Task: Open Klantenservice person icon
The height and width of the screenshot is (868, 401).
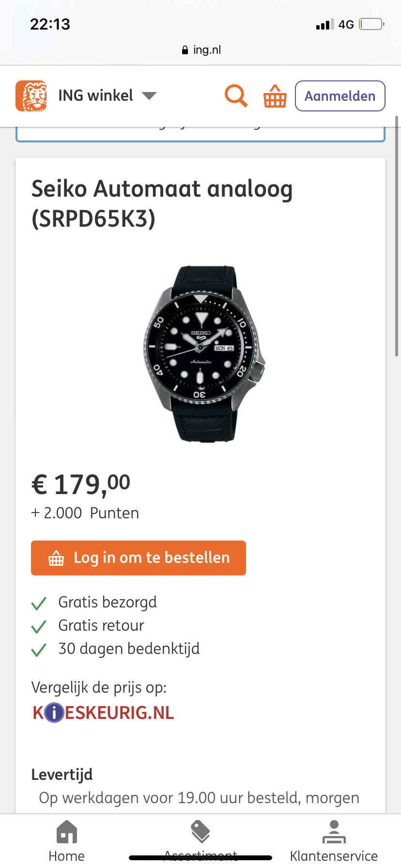Action: click(x=334, y=832)
